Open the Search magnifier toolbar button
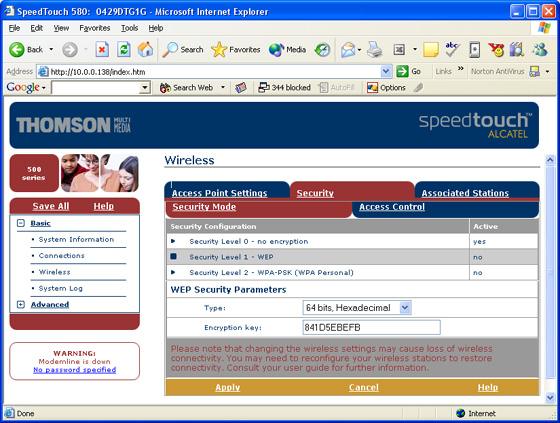560x423 pixels. tap(183, 50)
